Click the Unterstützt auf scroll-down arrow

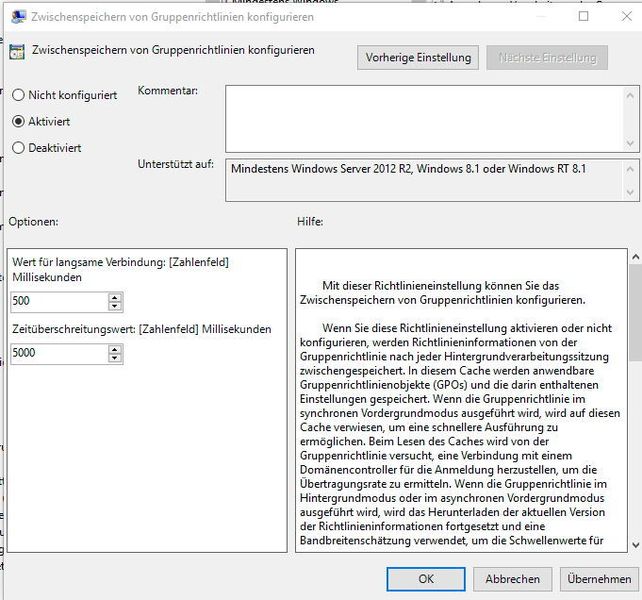click(630, 192)
